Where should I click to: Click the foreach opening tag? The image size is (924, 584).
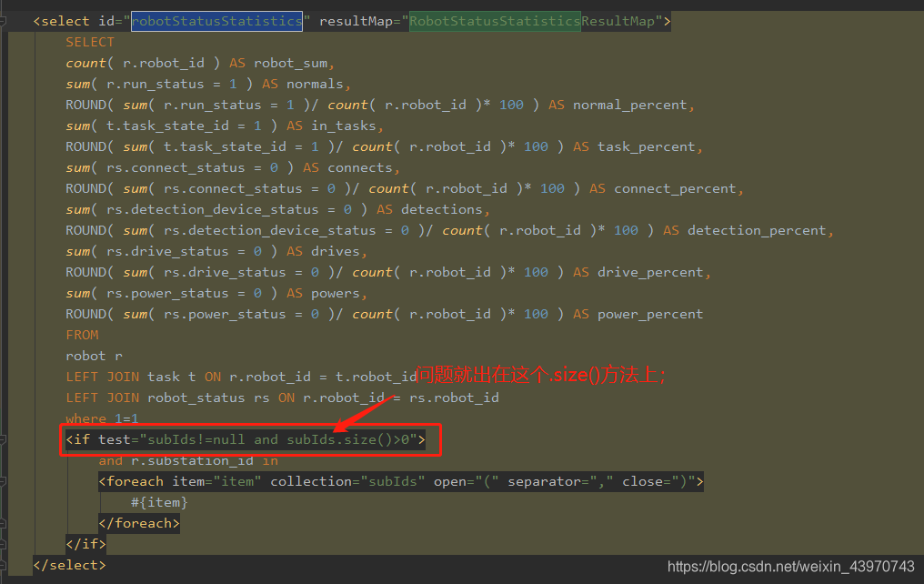pos(133,480)
